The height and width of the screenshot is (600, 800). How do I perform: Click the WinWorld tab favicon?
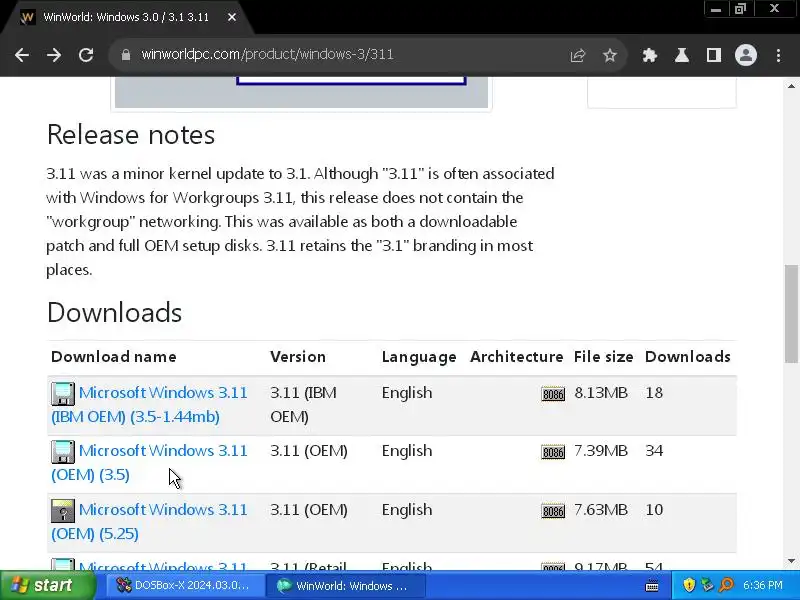[x=28, y=17]
